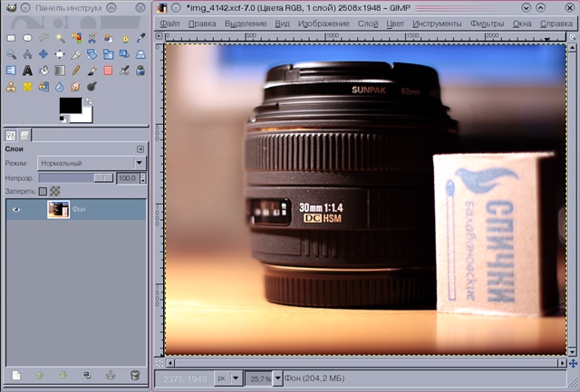Image resolution: width=580 pixels, height=392 pixels.
Task: Create a new layer from the bottom bar
Action: click(15, 374)
